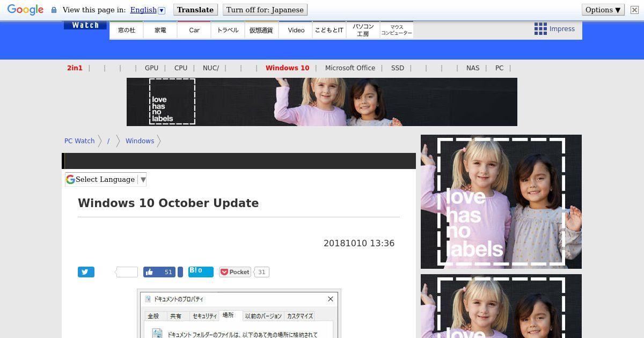This screenshot has height=338, width=644.
Task: Click the GPU topic link
Action: 151,68
